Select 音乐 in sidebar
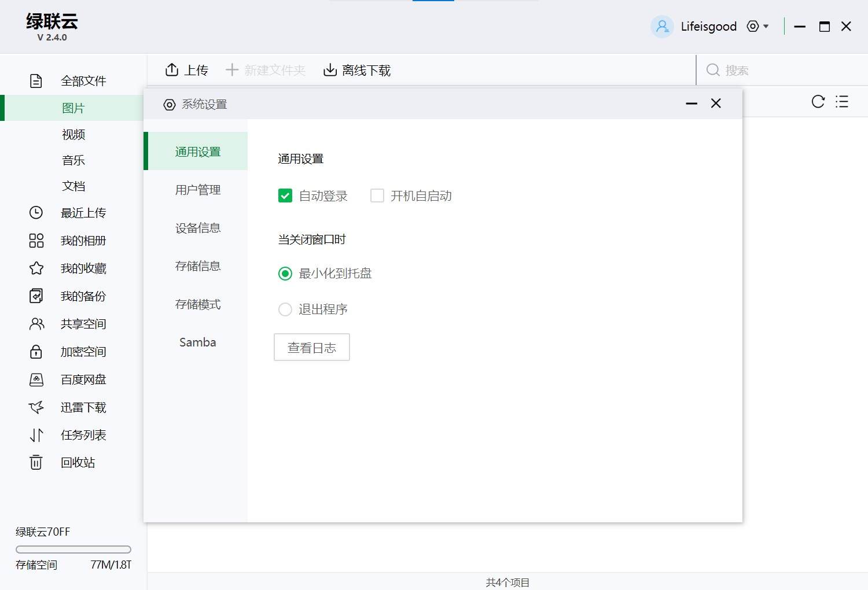Viewport: 868px width, 590px height. (x=73, y=160)
